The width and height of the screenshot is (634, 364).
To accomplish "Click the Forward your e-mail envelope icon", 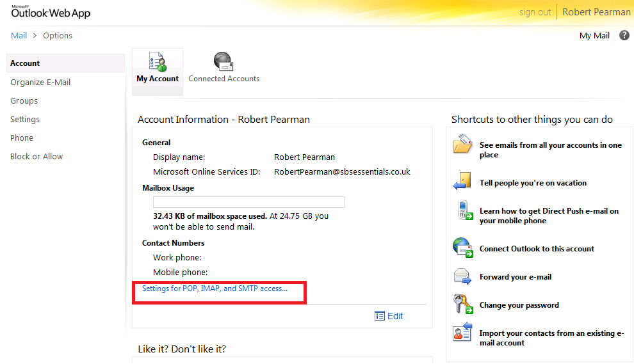I will pyautogui.click(x=462, y=276).
